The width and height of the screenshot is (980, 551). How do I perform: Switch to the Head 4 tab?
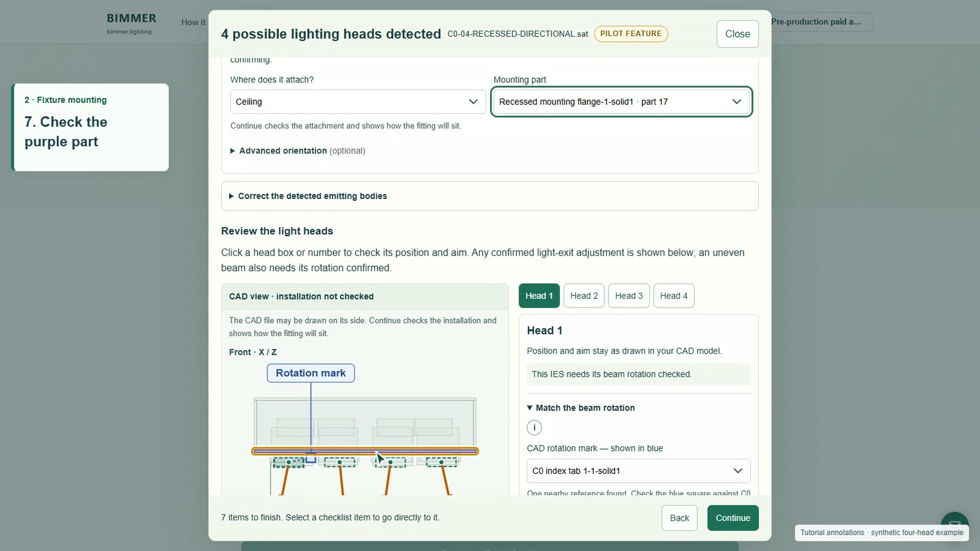coord(674,296)
